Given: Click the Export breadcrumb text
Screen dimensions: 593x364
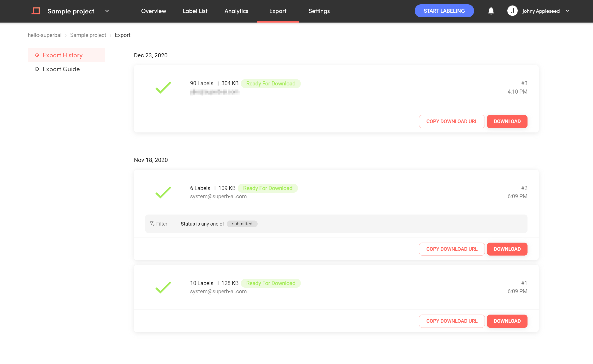Looking at the screenshot, I should click(123, 35).
